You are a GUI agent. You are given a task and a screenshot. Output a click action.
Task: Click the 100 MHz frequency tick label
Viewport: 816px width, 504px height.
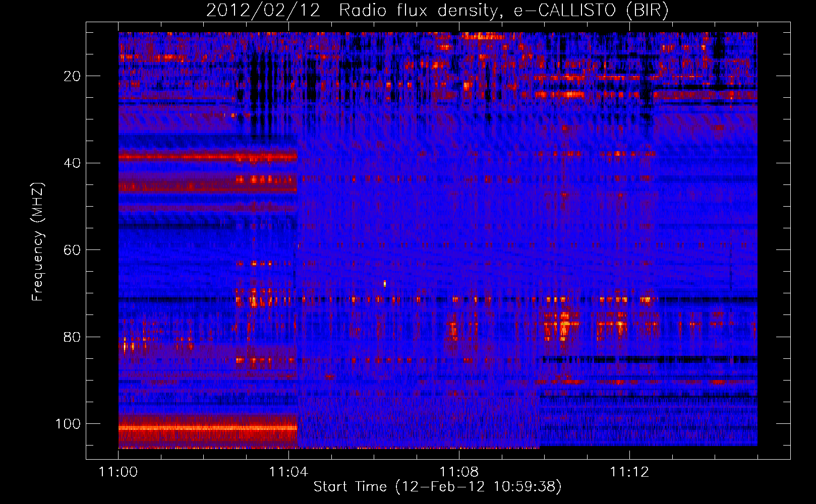tap(68, 424)
